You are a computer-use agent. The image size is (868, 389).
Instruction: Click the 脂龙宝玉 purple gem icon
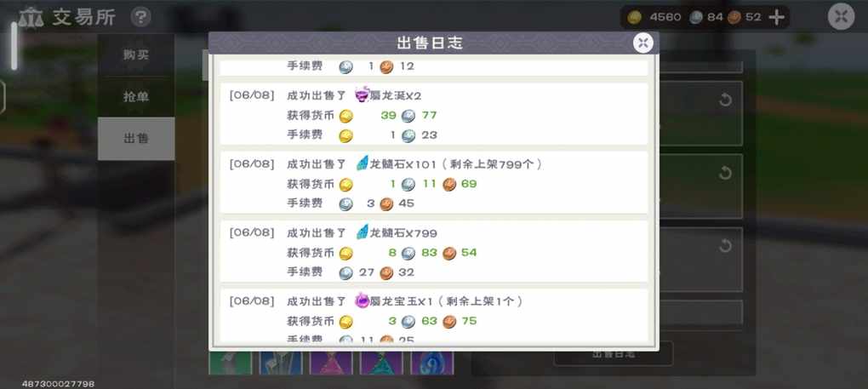362,301
